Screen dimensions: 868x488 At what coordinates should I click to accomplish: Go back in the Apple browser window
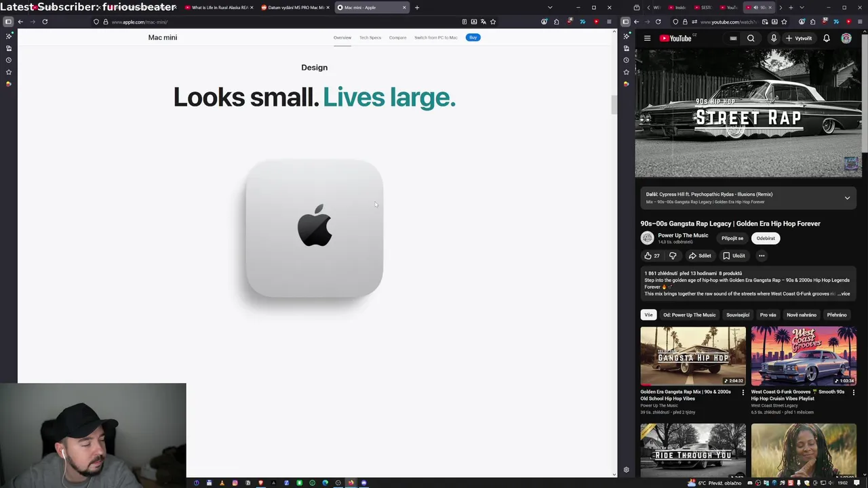click(20, 22)
